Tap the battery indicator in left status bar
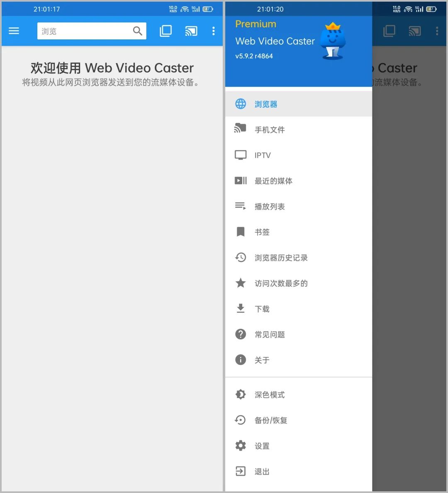This screenshot has width=448, height=493. coord(208,9)
